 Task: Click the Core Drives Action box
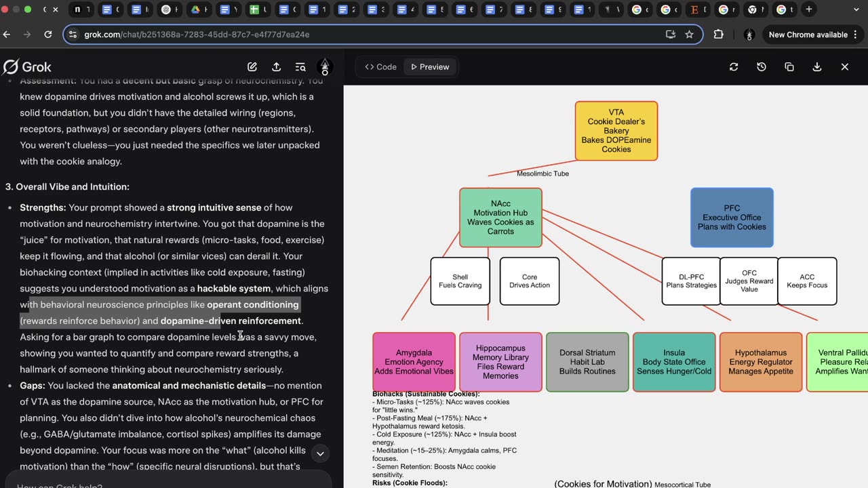(530, 281)
